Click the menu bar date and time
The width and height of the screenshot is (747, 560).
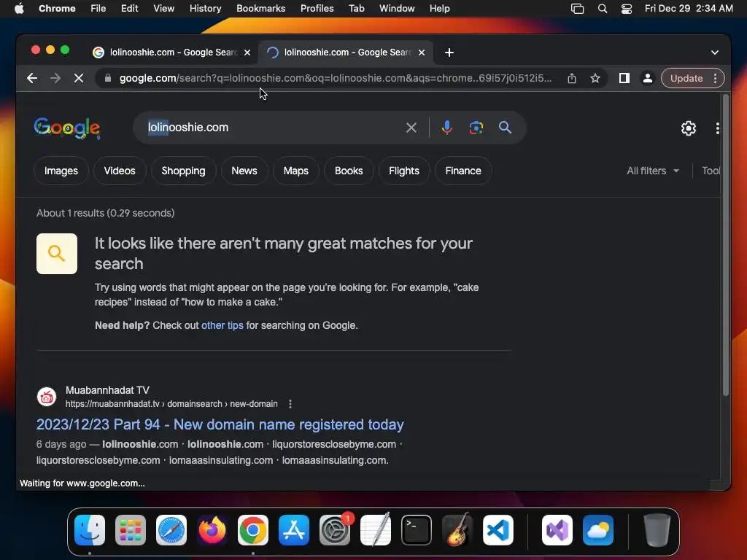pos(689,9)
